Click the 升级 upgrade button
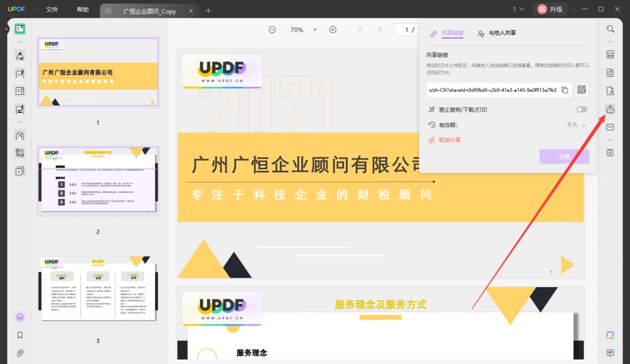Viewport: 630px width, 364px height. pos(550,9)
